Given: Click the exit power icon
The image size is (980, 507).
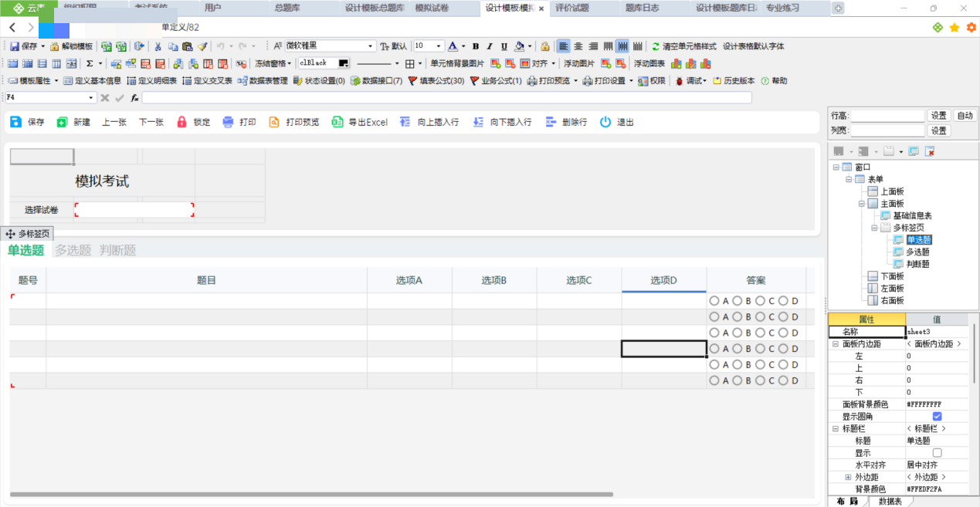Looking at the screenshot, I should click(605, 122).
